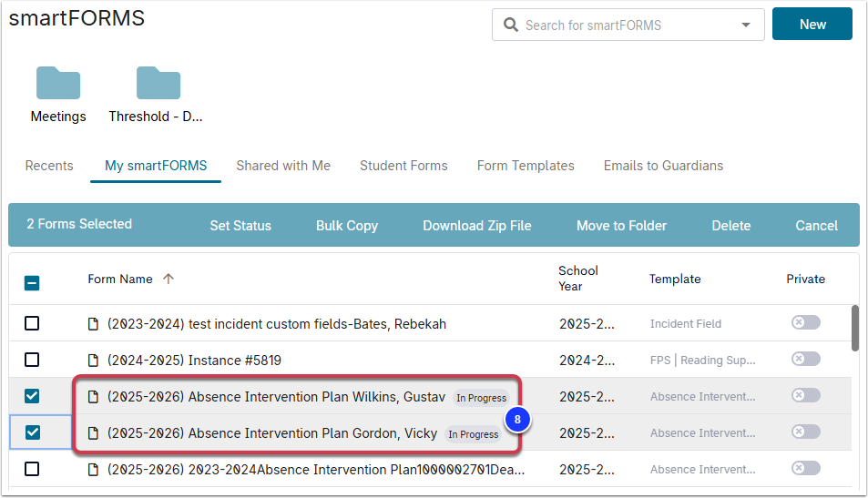The width and height of the screenshot is (868, 498).
Task: Click Incident Field template cell
Action: tap(685, 324)
